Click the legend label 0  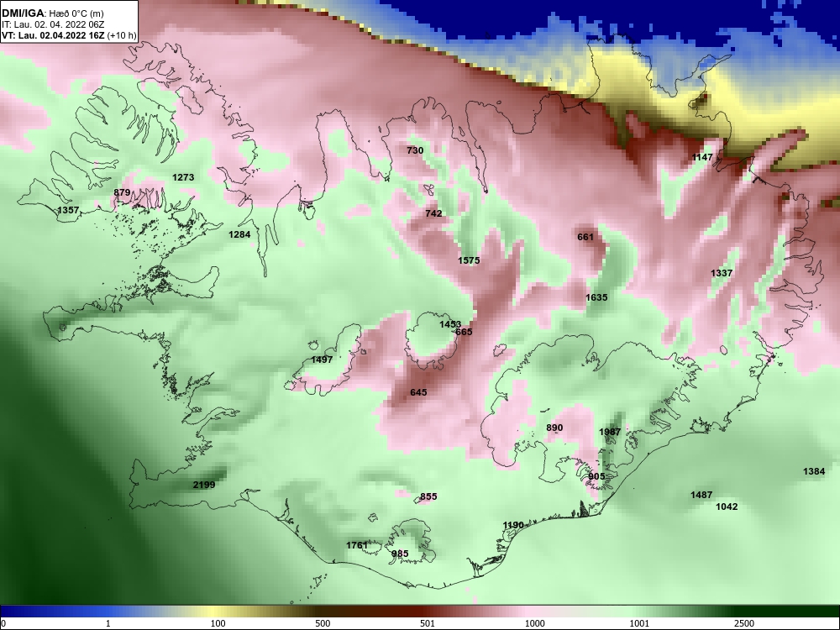[3, 623]
